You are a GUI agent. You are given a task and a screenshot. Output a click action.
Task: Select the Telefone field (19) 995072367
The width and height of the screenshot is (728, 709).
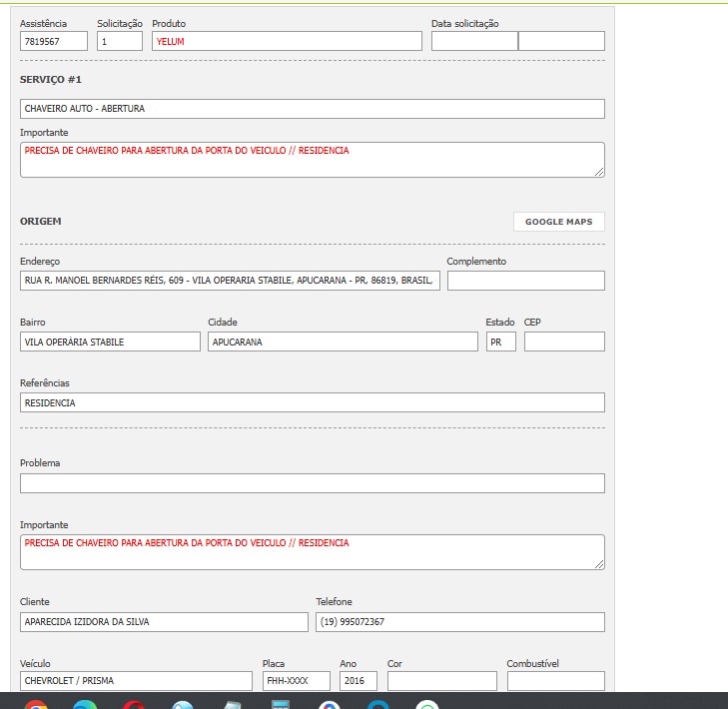(x=460, y=622)
